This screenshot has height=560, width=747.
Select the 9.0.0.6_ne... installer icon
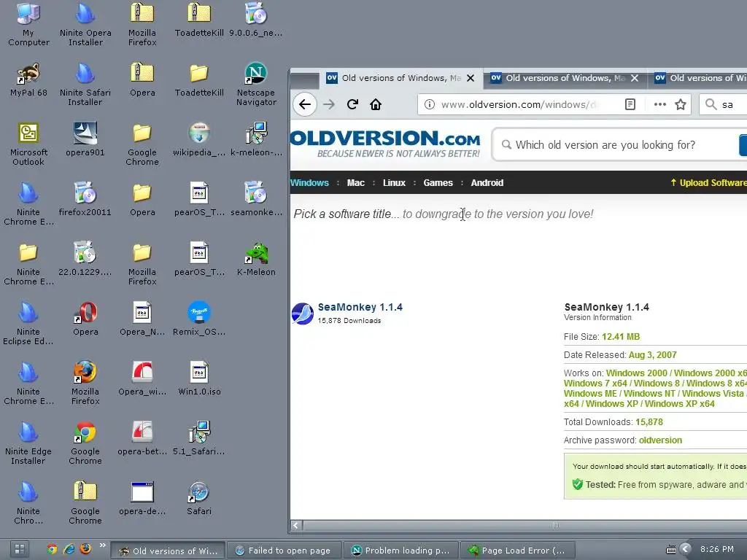click(x=256, y=20)
